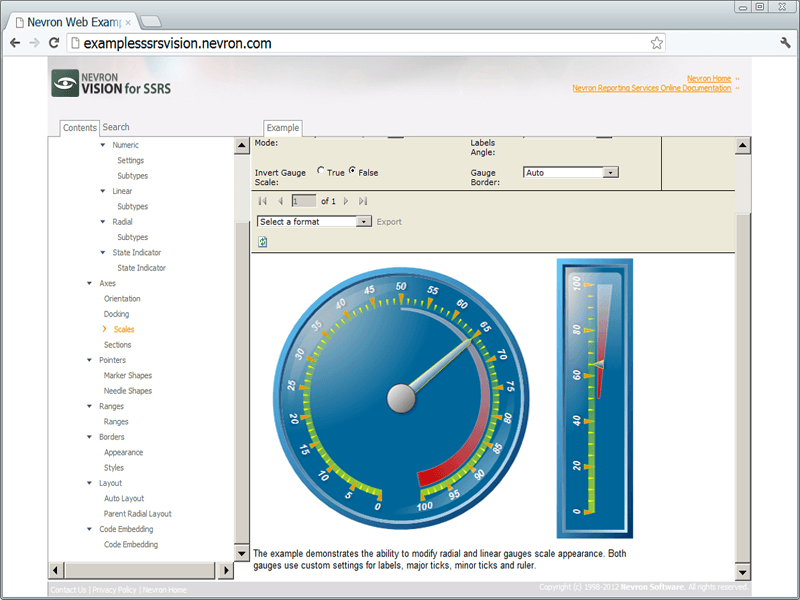Select False for Invert Gauge Scale
800x600 pixels.
352,170
